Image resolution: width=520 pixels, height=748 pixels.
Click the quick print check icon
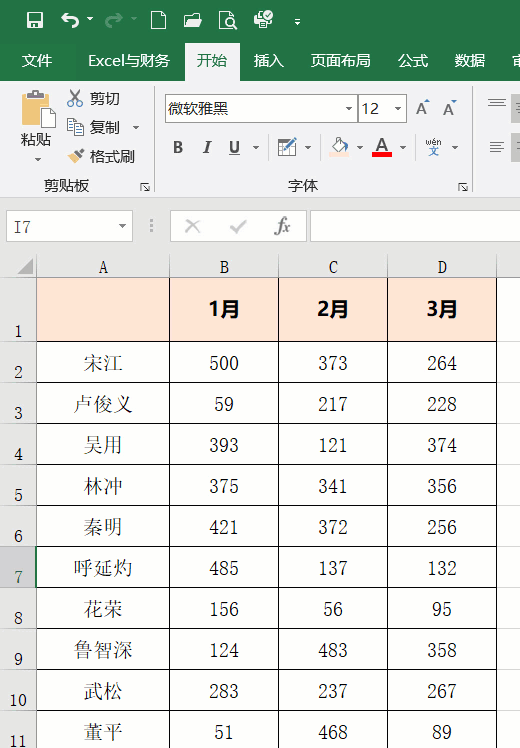click(x=263, y=20)
